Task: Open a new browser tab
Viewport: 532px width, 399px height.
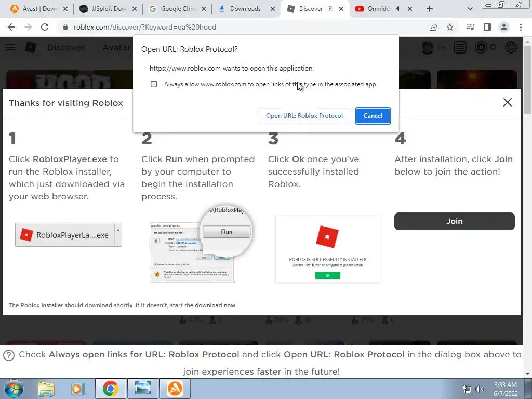Action: pyautogui.click(x=430, y=9)
